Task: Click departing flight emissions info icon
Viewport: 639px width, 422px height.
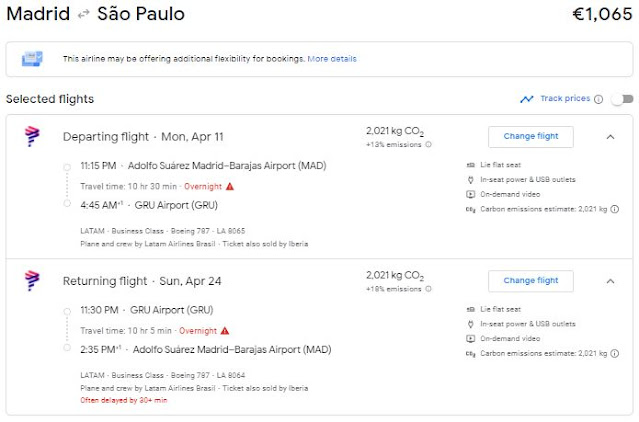Action: (429, 145)
